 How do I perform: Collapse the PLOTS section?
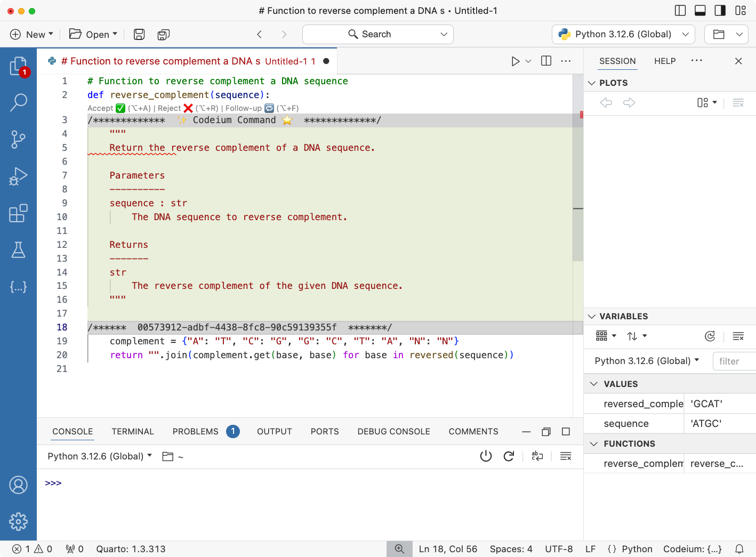tap(592, 83)
